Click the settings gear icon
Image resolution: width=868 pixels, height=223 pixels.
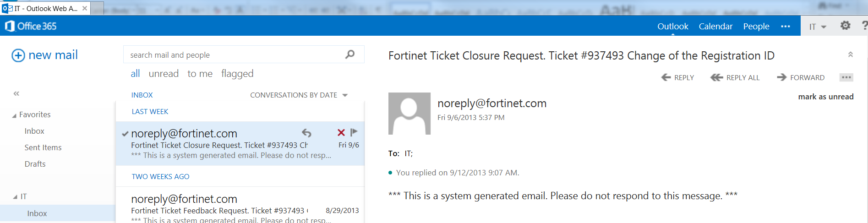click(x=845, y=26)
